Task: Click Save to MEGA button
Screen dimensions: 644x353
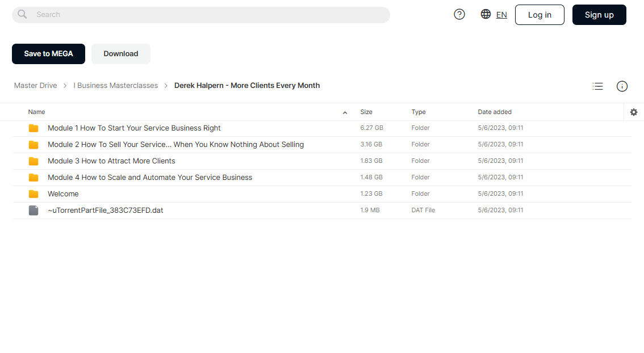Action: 48,54
